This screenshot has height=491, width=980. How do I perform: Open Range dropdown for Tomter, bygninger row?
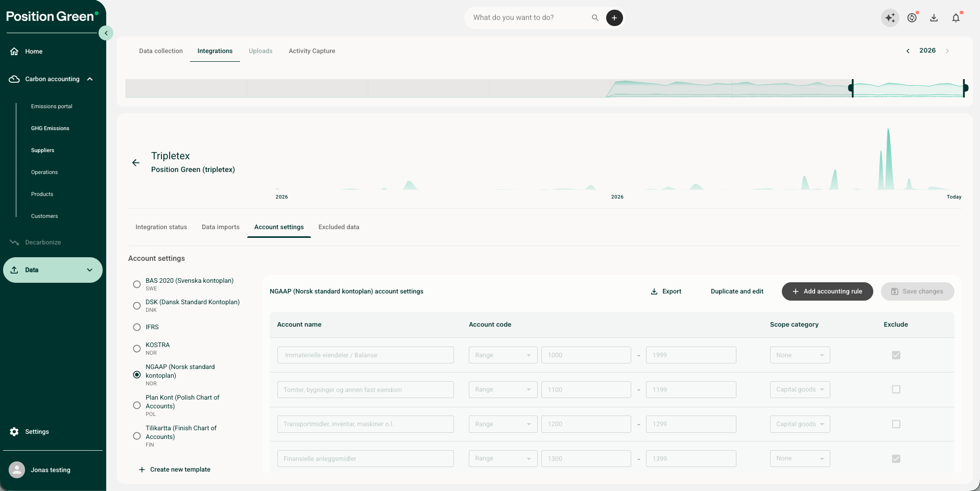click(503, 390)
